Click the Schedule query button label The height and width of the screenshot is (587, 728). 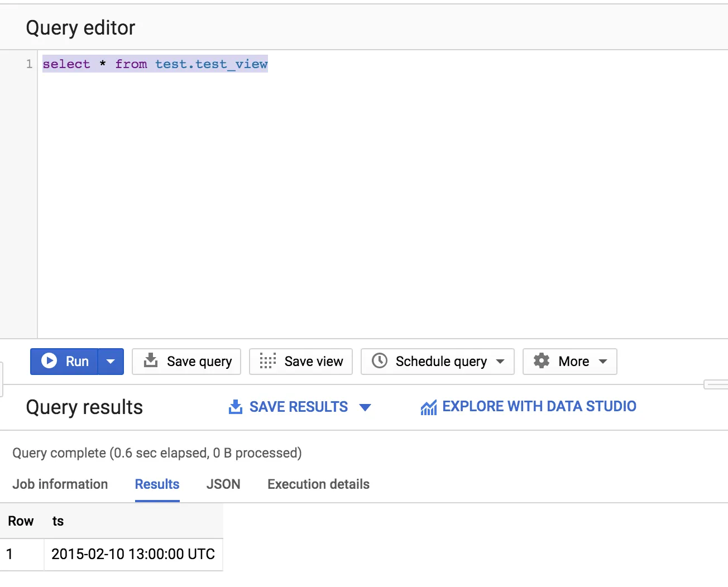pos(441,362)
